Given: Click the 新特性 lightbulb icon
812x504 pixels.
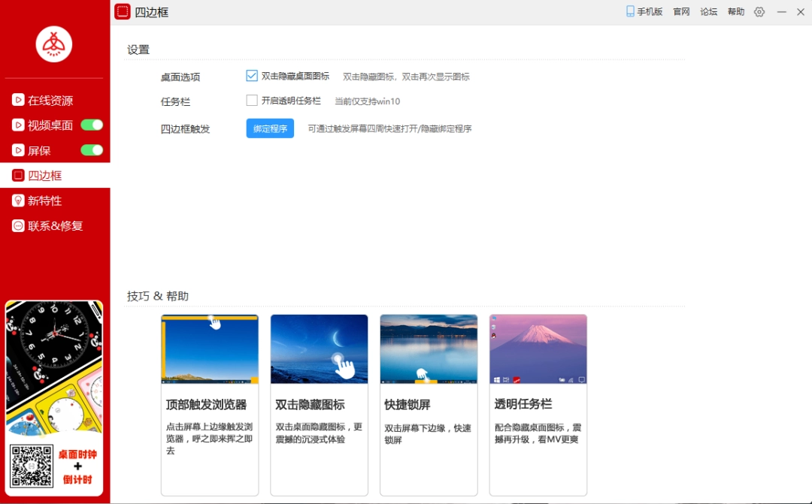Looking at the screenshot, I should 18,200.
